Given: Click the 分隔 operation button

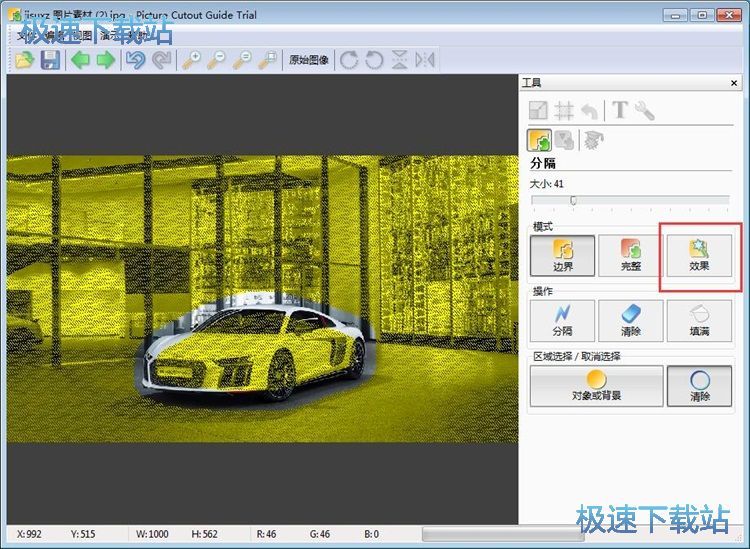Looking at the screenshot, I should pyautogui.click(x=562, y=321).
